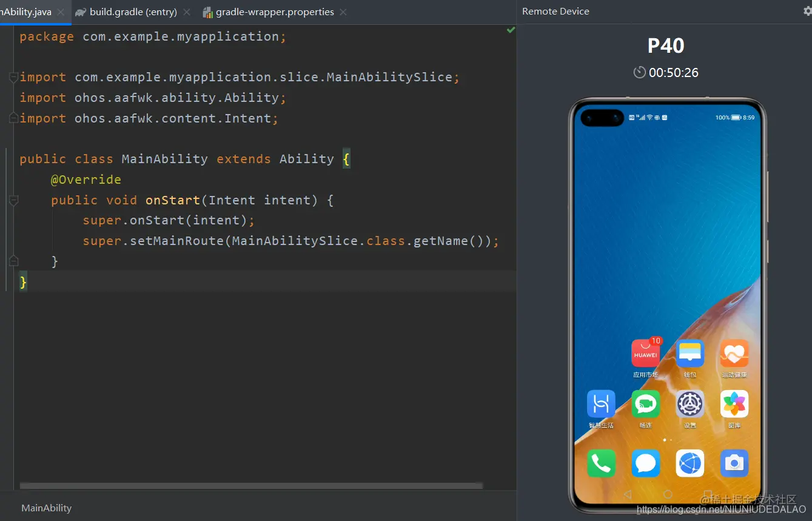Click the green inspection checkmark indicator
This screenshot has width=812, height=521.
(x=511, y=30)
